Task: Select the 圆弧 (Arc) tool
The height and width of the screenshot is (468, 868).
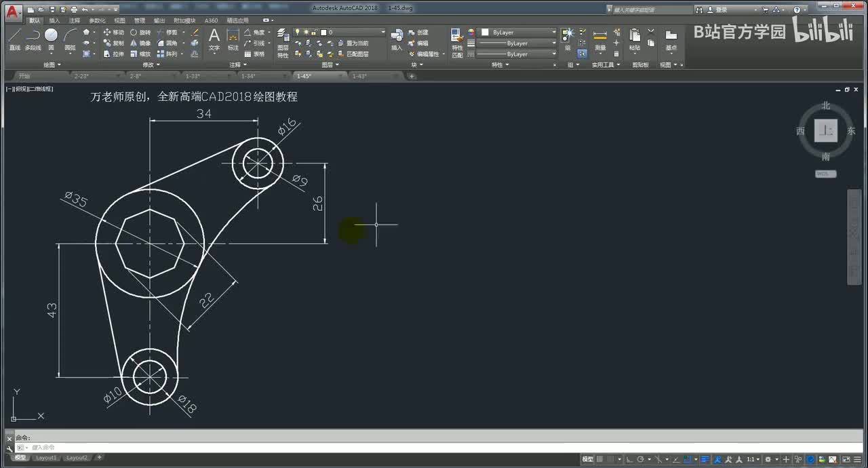Action: [x=70, y=39]
